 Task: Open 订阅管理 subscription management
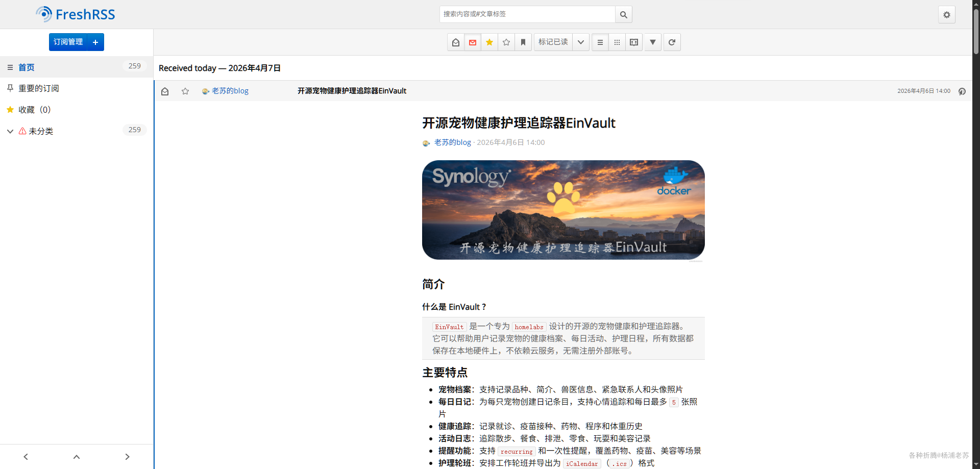[68, 42]
